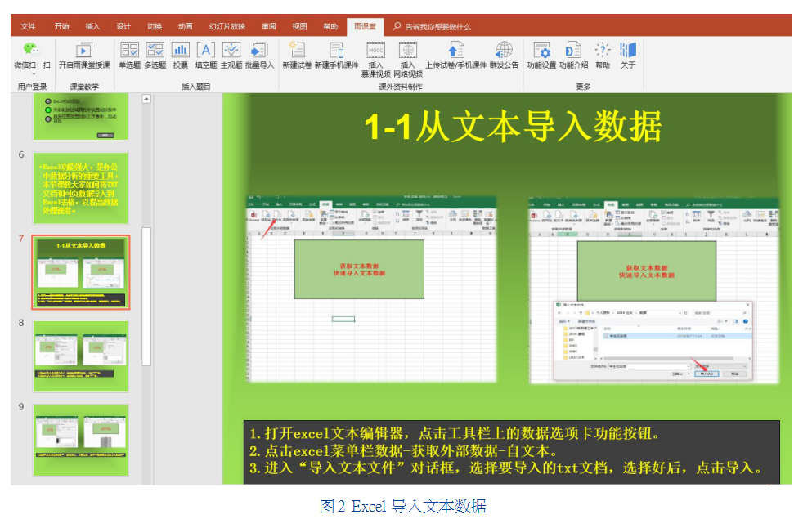
Task: Open function settings (功能设置)
Action: pyautogui.click(x=541, y=56)
